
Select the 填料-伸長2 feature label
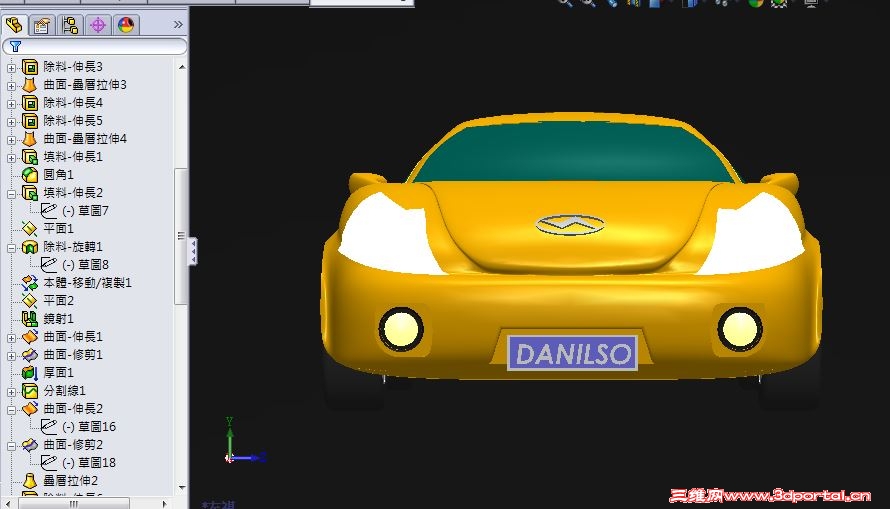click(x=73, y=193)
